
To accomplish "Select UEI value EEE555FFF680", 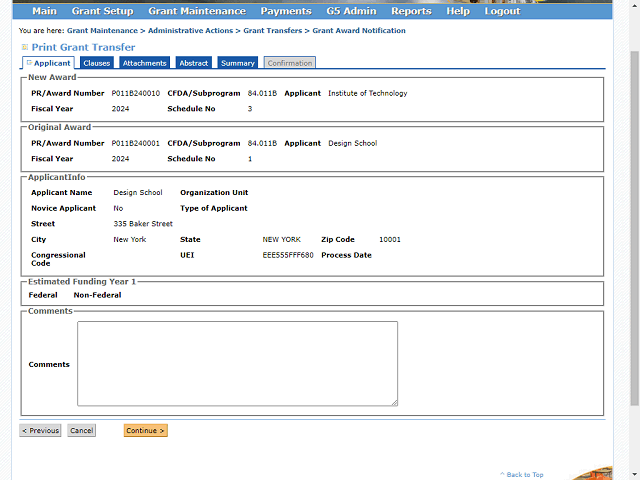I will tap(288, 255).
